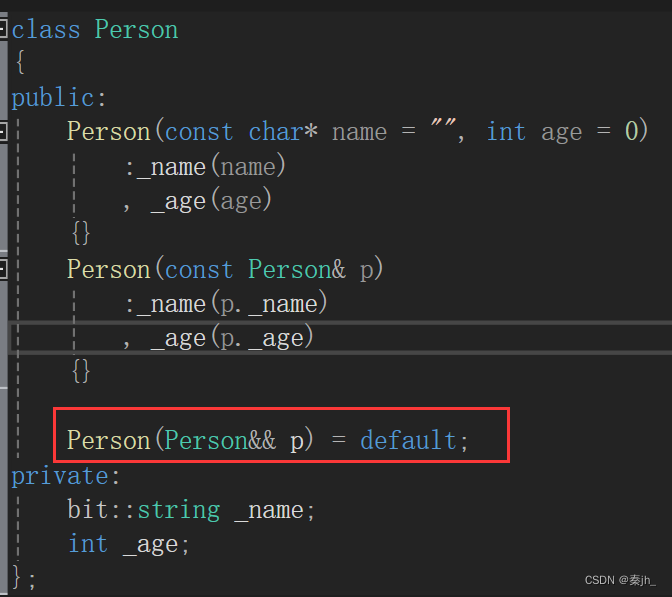Click the closing '};' of the class
Image resolution: width=672 pixels, height=597 pixels.
click(x=24, y=578)
